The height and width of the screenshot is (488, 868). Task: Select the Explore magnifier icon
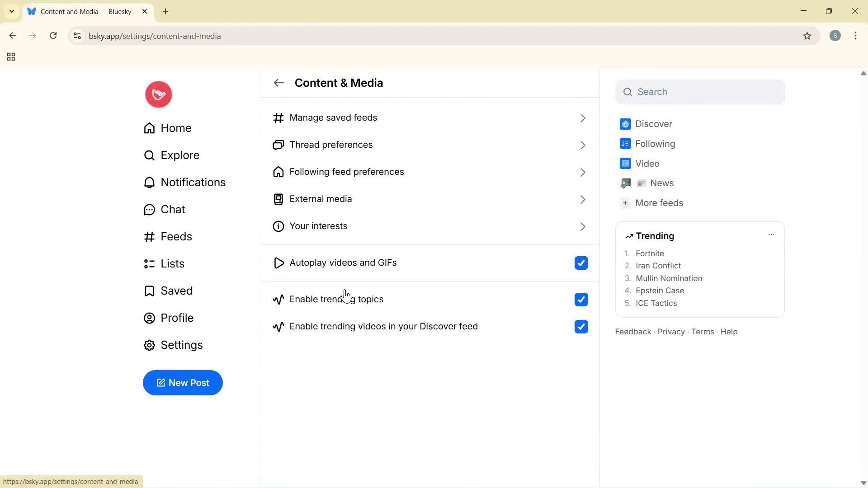[x=149, y=155]
